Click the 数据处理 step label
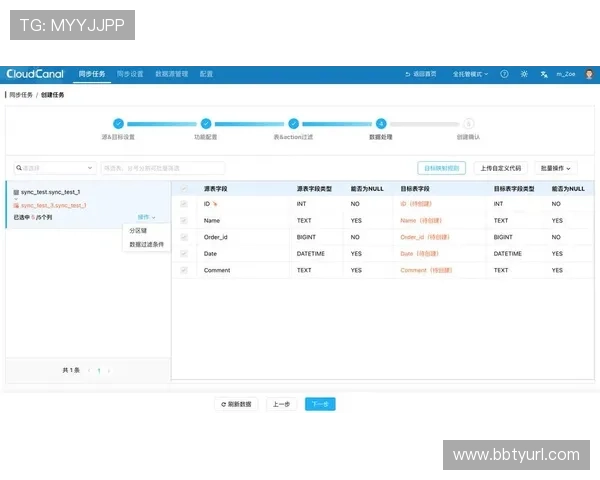Screen dimensions: 600x480 [381, 137]
